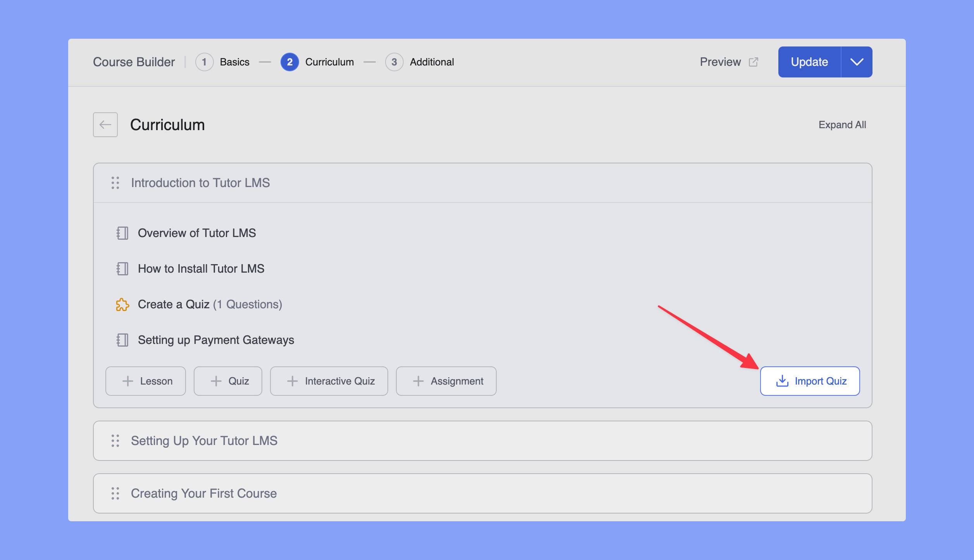Add a new Assignment
The width and height of the screenshot is (974, 560).
tap(446, 381)
